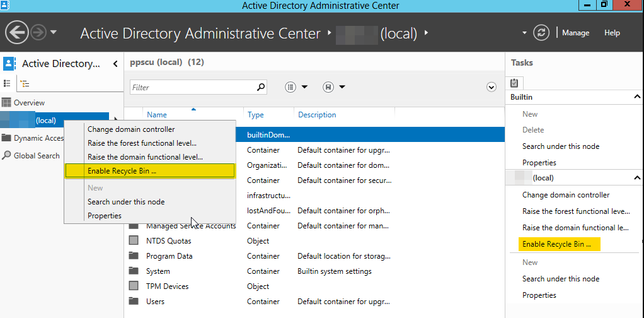Go back with the back arrow button
Image resolution: width=644 pixels, height=318 pixels.
[17, 33]
